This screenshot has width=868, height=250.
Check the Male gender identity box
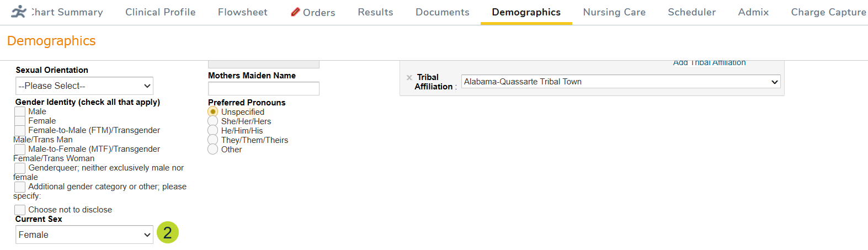20,111
